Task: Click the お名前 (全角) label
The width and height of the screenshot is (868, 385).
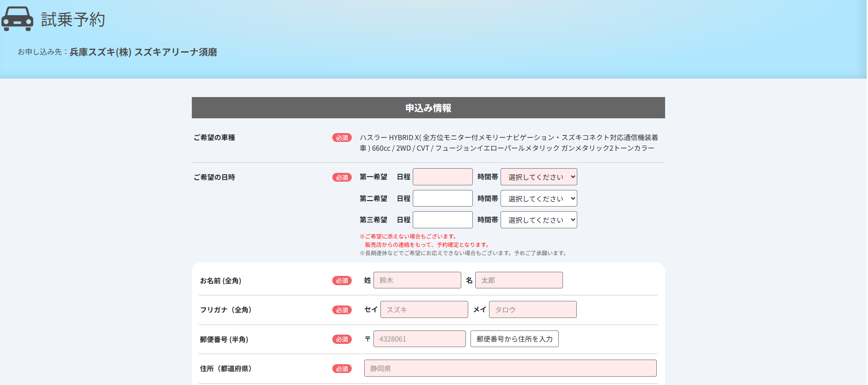Action: tap(220, 281)
